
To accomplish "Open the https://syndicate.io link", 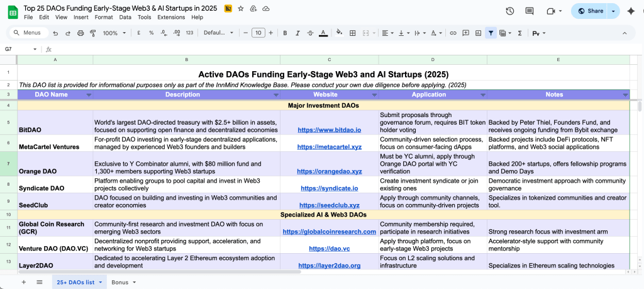I will [330, 188].
